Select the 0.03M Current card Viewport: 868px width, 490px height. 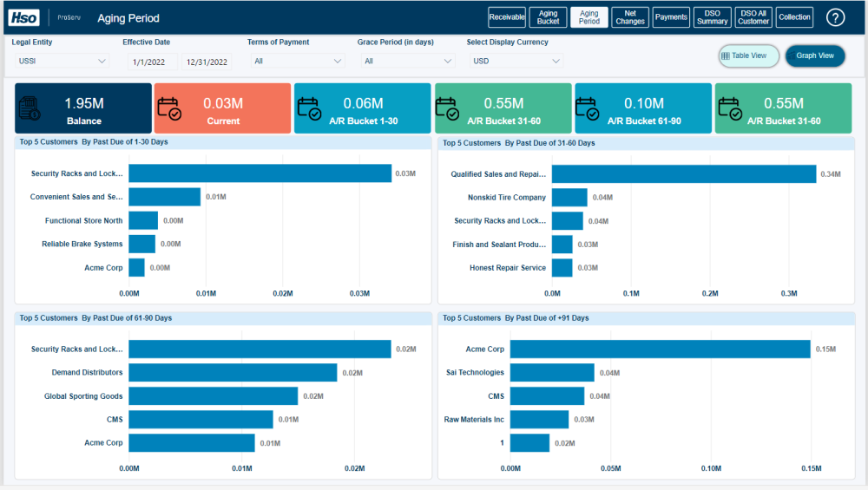(222, 108)
